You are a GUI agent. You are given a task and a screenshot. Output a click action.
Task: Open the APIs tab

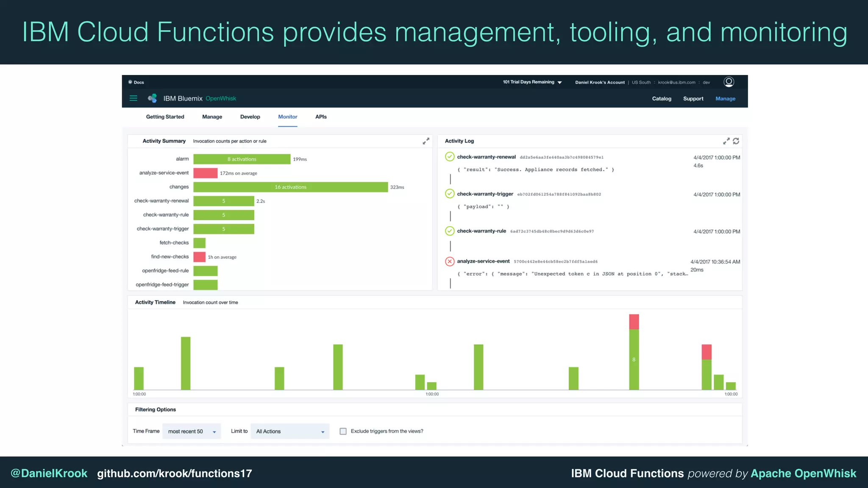321,117
